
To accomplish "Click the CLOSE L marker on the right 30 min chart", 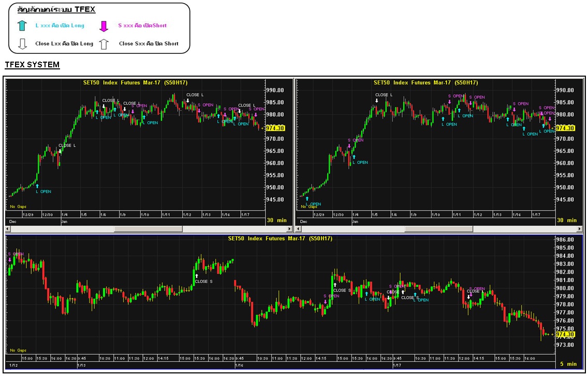I will pos(376,100).
